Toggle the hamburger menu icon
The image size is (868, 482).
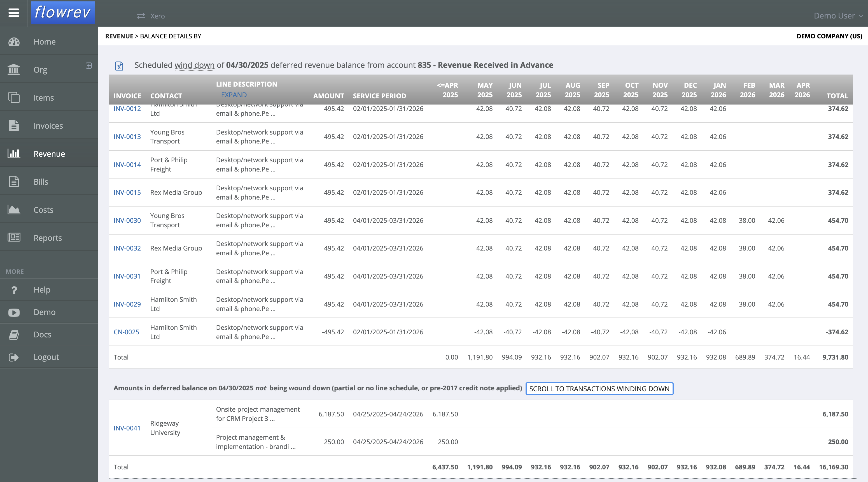click(x=13, y=13)
